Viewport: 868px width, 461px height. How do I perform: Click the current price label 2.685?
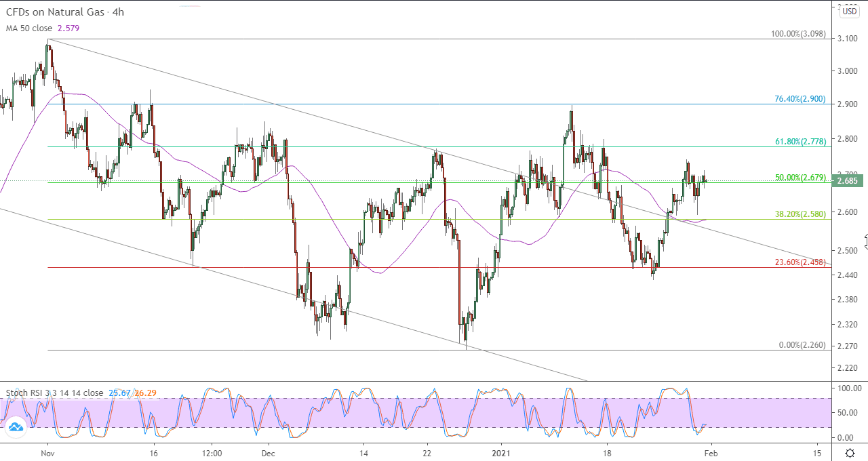click(848, 181)
